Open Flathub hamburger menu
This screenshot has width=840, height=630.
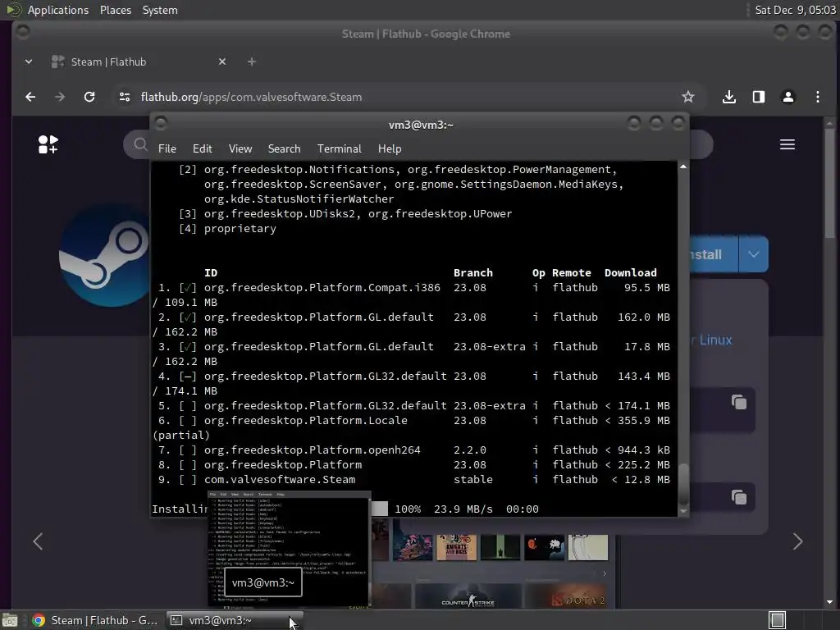tap(787, 144)
